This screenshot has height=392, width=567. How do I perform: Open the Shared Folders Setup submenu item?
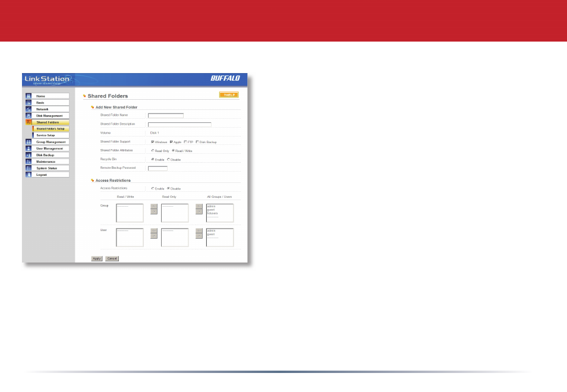click(51, 129)
